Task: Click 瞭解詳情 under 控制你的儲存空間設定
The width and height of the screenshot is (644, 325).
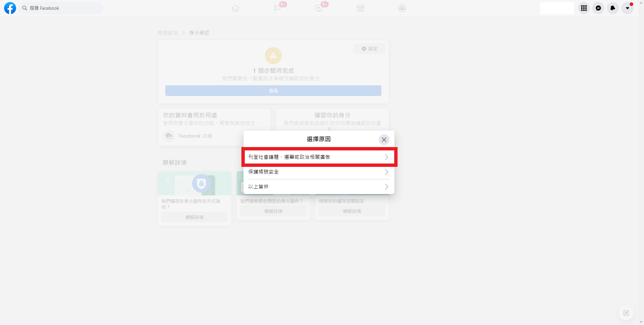Action: pyautogui.click(x=352, y=211)
